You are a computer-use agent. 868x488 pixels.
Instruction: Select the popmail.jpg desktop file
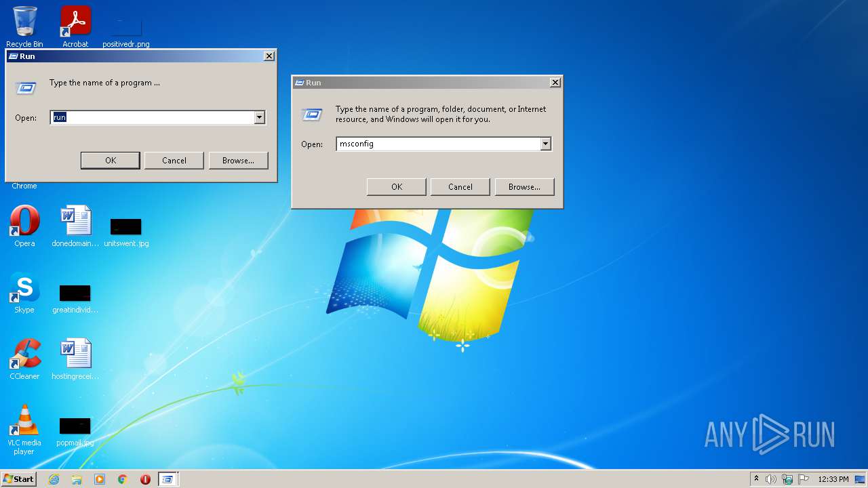[x=75, y=431]
